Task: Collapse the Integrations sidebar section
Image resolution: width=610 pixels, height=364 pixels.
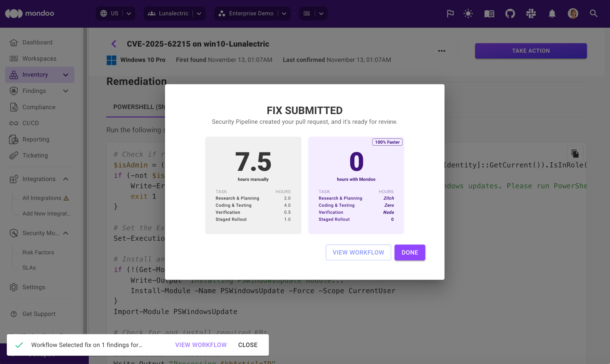Action: click(66, 179)
